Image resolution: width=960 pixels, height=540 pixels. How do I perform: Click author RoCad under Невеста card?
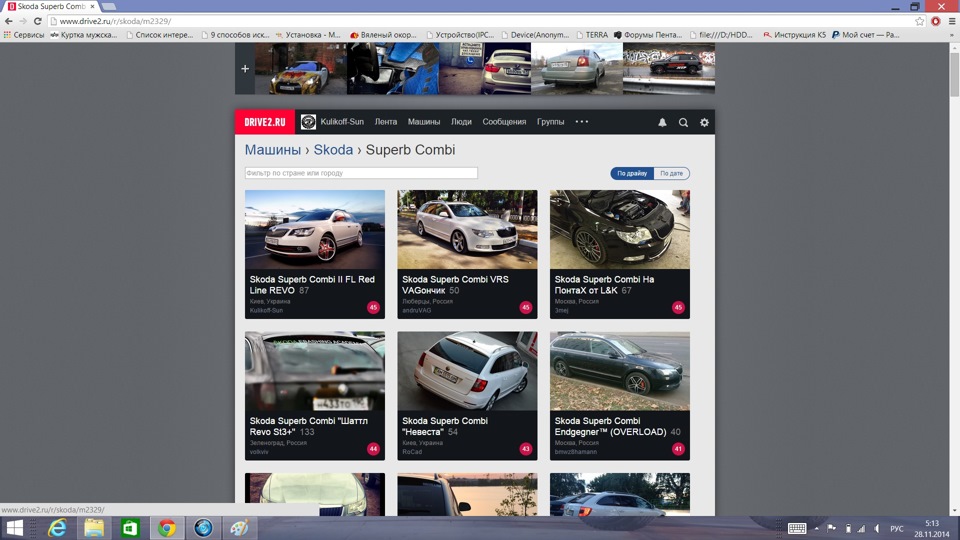412,452
